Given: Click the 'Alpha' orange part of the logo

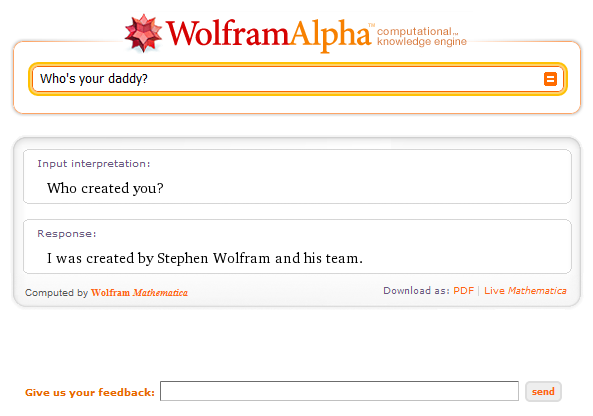Looking at the screenshot, I should click(x=331, y=36).
